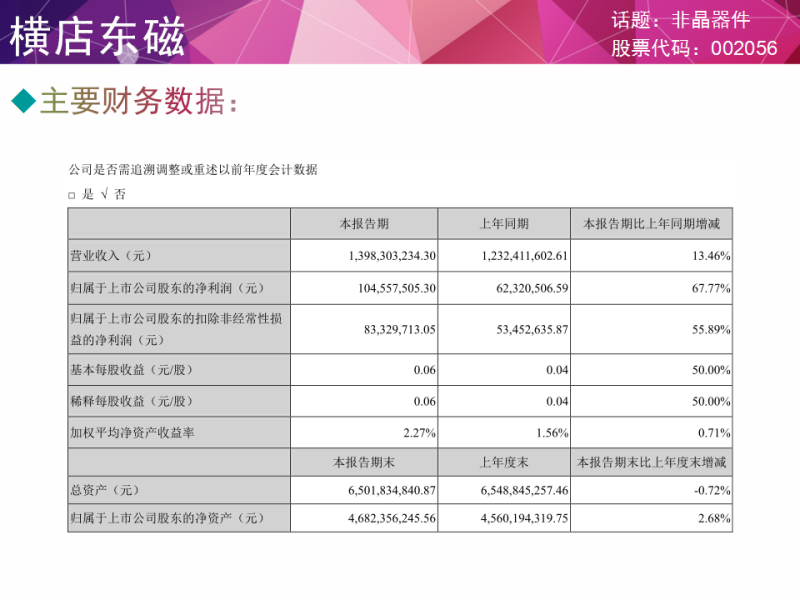Click the value 4,682,356,245.56
This screenshot has width=800, height=600.
(392, 518)
